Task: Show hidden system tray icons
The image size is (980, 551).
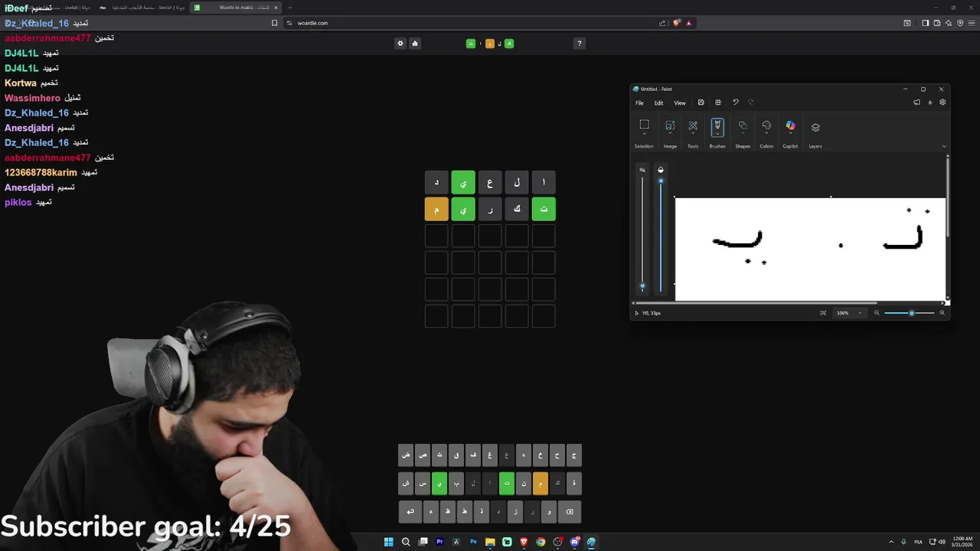Action: point(890,542)
